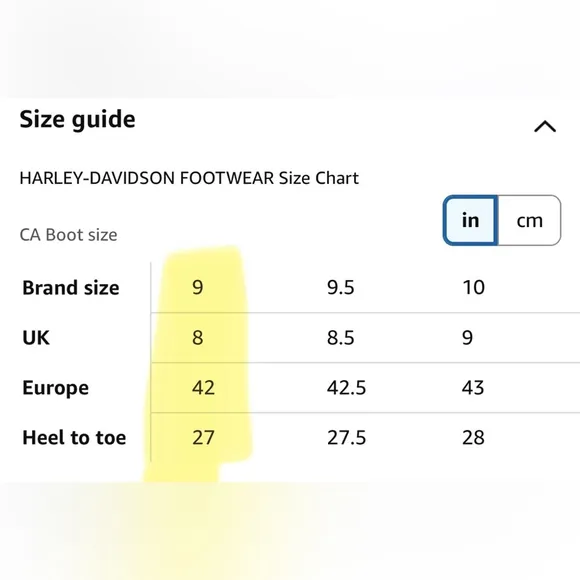580x580 pixels.
Task: Click Europe size 43 value
Action: 473,388
